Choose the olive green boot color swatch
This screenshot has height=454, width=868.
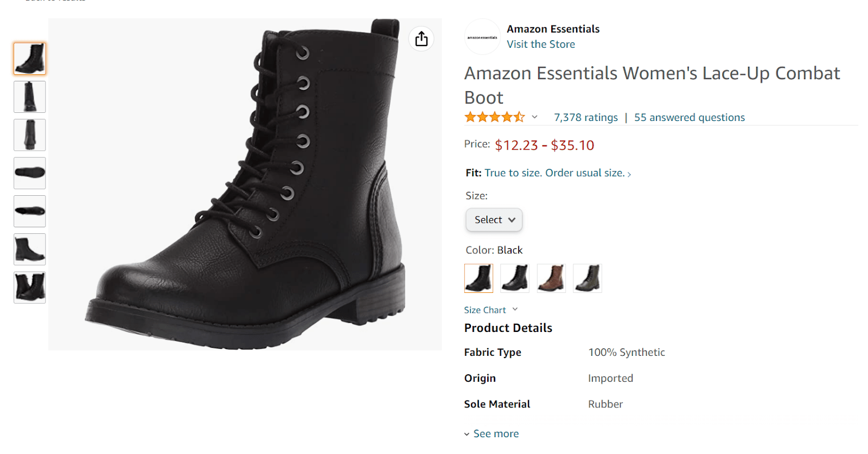(588, 278)
